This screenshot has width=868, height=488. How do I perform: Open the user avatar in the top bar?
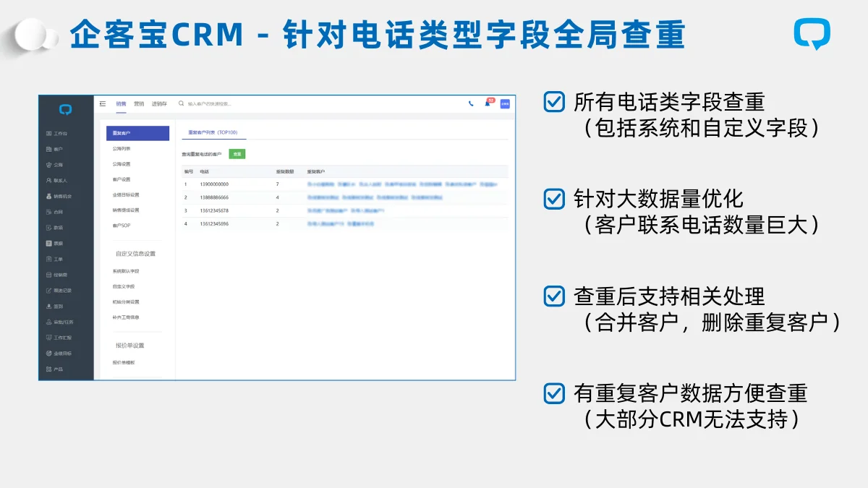(x=505, y=104)
